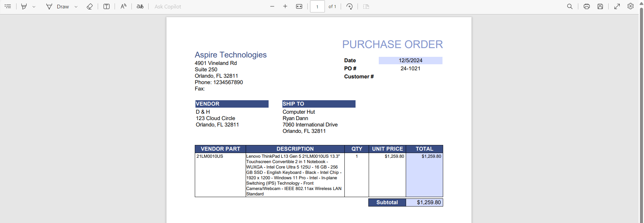Expand the Highlight color options arrow
The image size is (644, 223).
[x=34, y=7]
